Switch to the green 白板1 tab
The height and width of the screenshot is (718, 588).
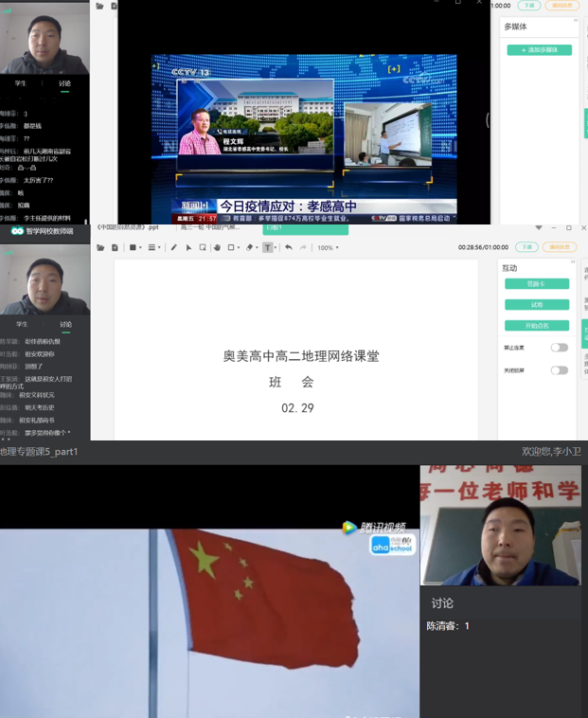(x=305, y=229)
